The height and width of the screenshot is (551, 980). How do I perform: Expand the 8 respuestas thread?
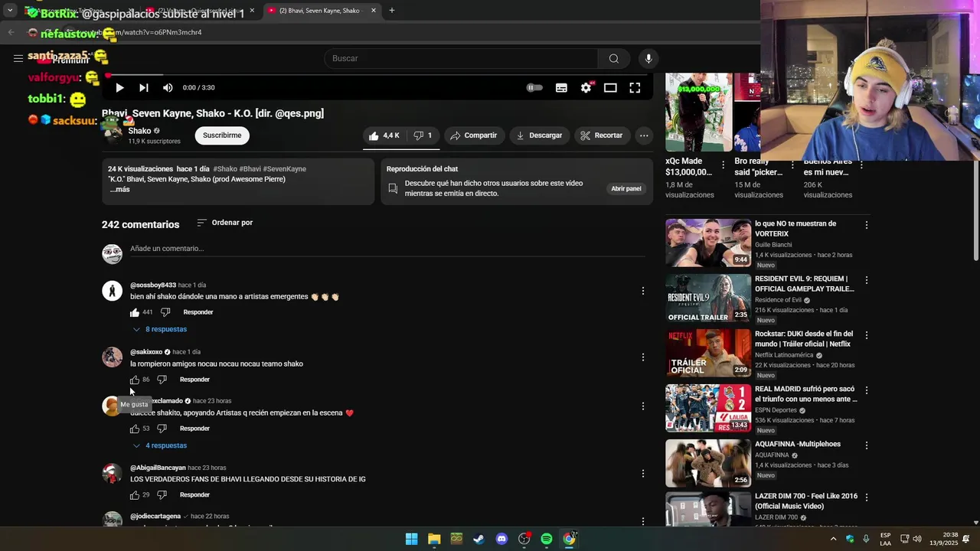coord(159,329)
